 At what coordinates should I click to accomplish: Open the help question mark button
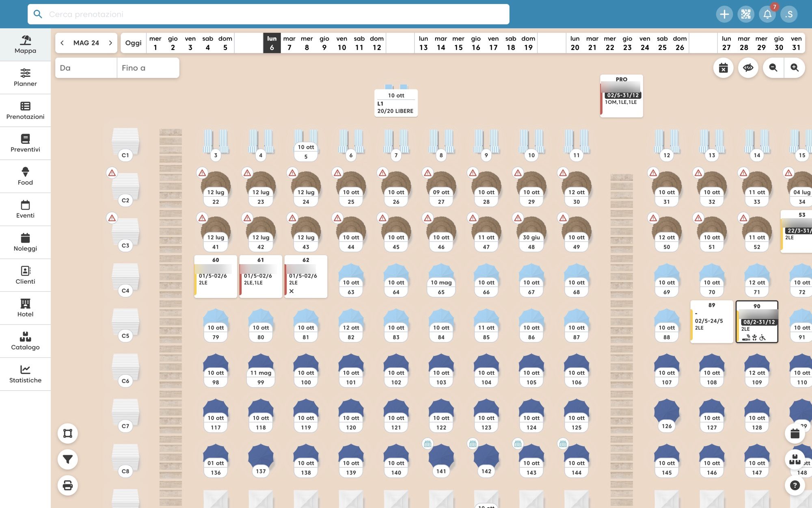pos(795,485)
